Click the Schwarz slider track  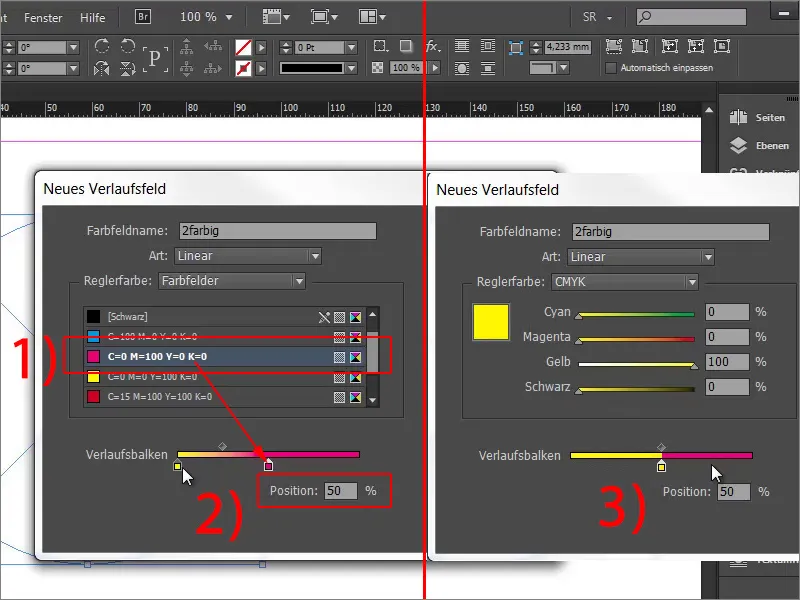pos(636,389)
